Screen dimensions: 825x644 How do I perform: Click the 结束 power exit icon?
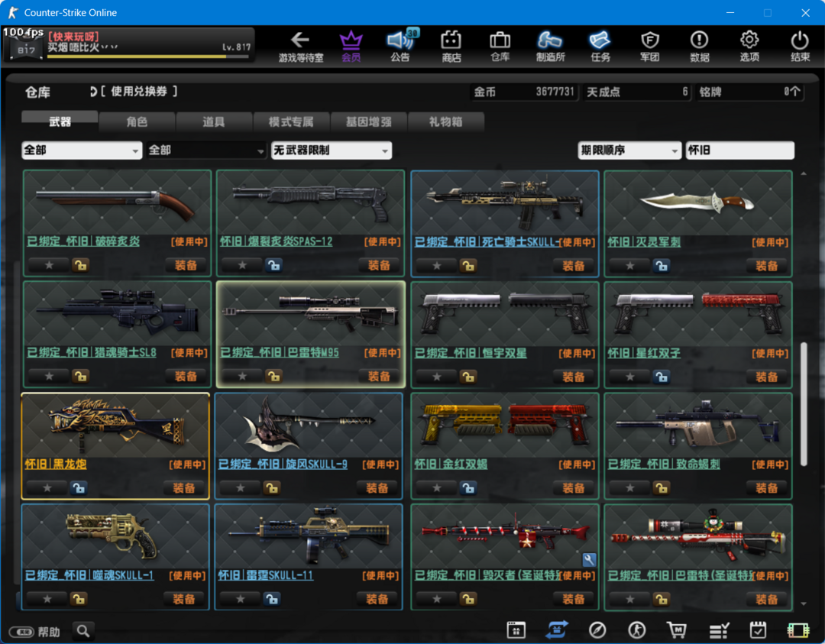coord(800,47)
